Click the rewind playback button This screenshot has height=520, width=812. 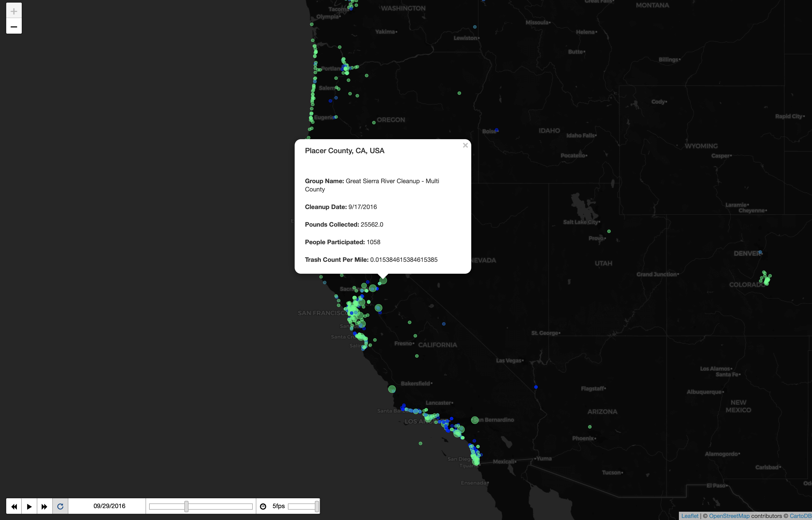point(14,506)
